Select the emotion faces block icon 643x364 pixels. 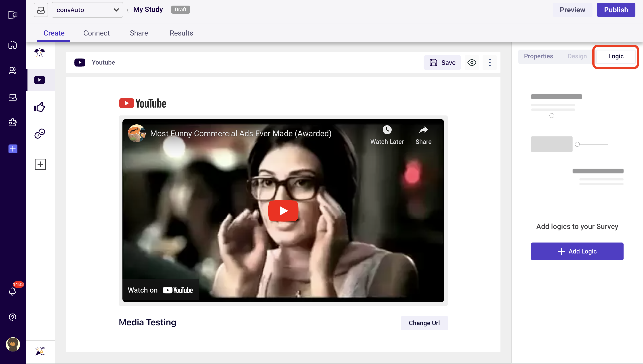(40, 134)
